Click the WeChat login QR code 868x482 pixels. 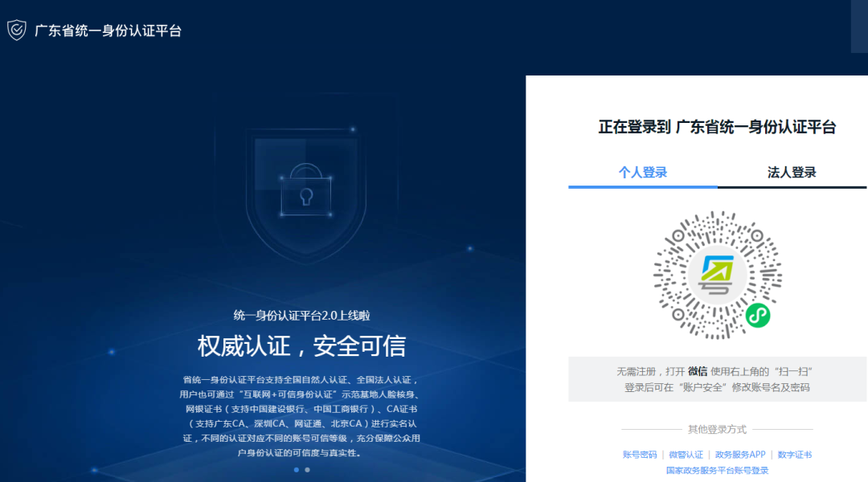[718, 275]
